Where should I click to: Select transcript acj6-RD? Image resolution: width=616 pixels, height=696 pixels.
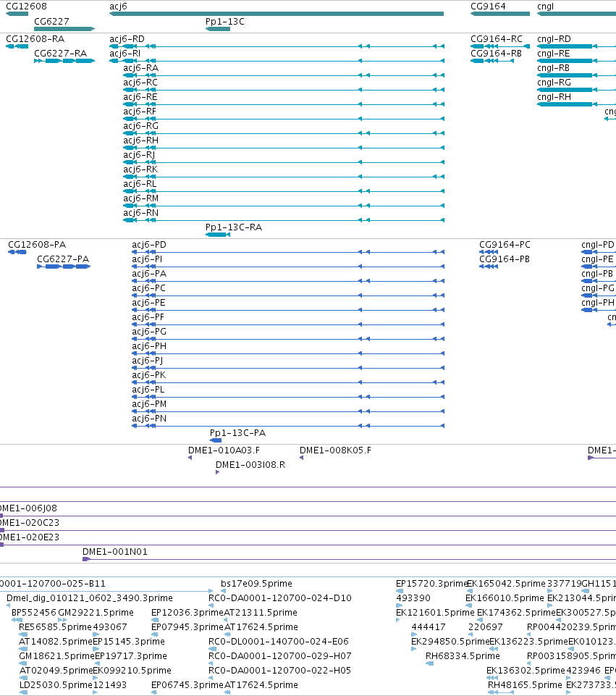277,46
